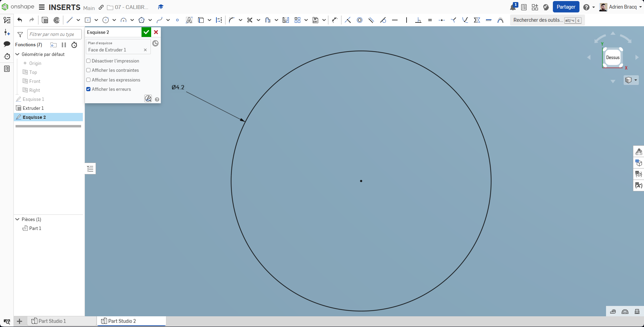Apply the Equal constraint tool

[430, 20]
